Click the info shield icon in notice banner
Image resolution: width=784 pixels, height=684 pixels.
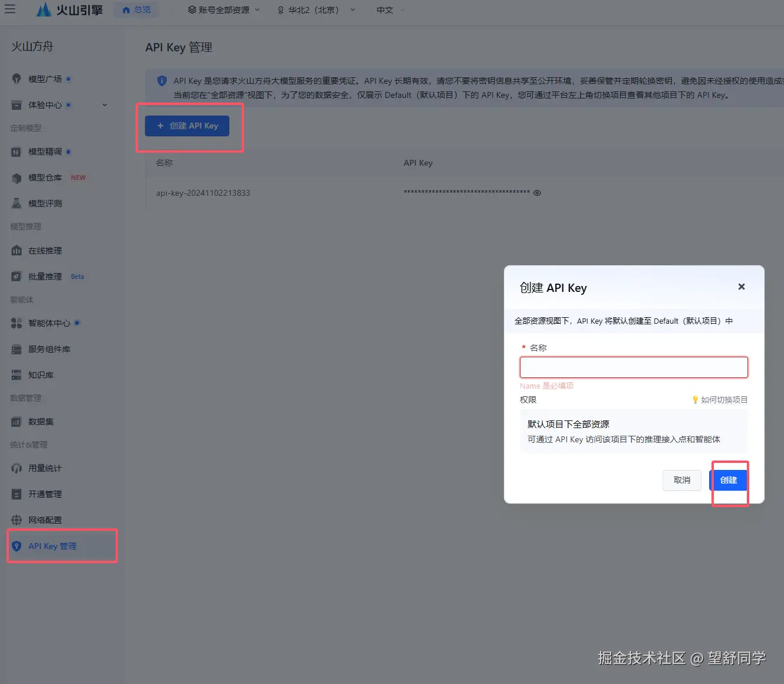pos(162,81)
